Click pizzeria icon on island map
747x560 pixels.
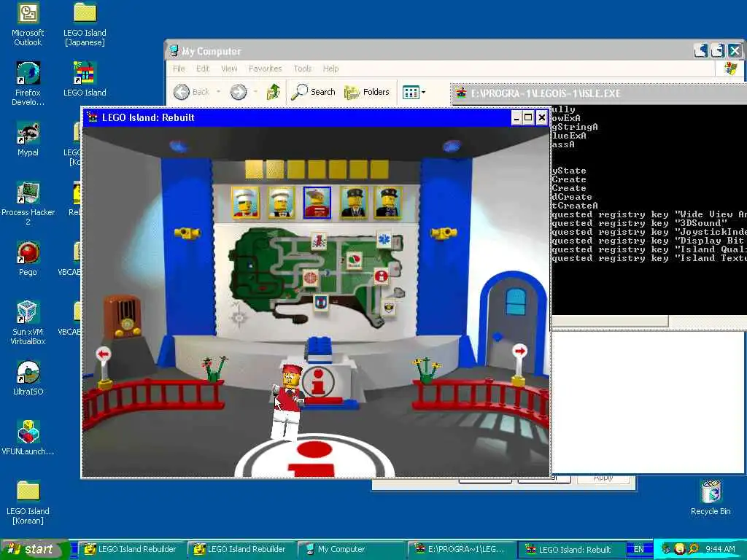click(310, 278)
